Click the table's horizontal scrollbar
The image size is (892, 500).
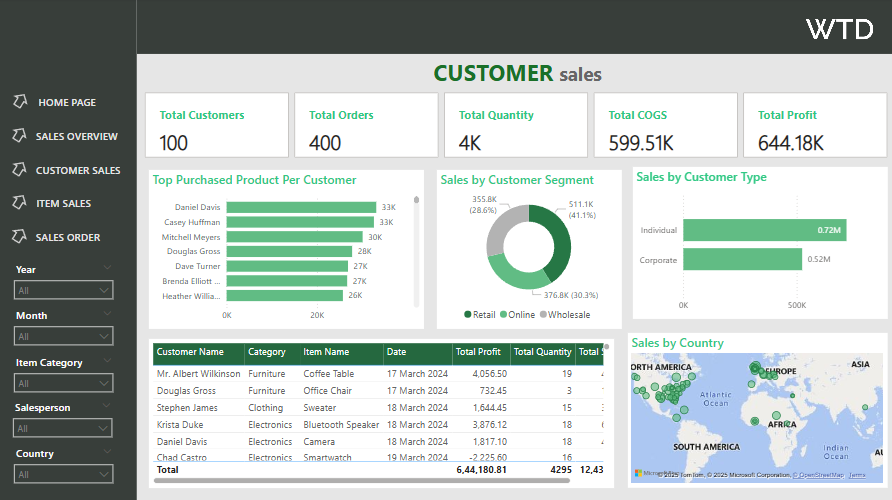coord(362,481)
